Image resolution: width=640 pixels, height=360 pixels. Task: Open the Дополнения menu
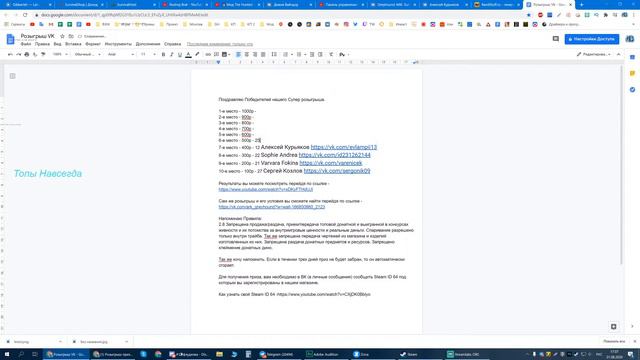[148, 44]
